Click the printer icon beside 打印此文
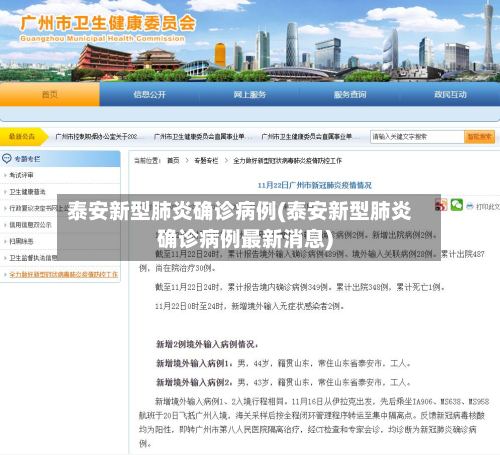This screenshot has height=455, width=500. point(470,206)
